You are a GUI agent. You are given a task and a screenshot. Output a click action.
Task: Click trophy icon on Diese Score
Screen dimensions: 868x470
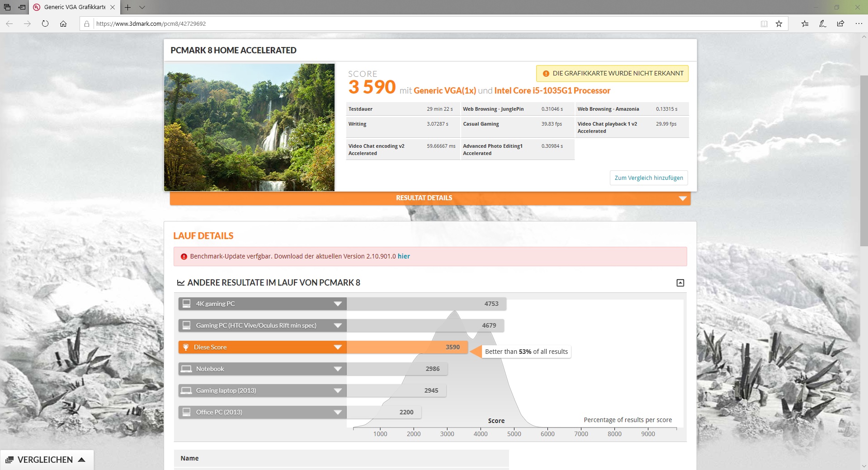[x=186, y=347]
